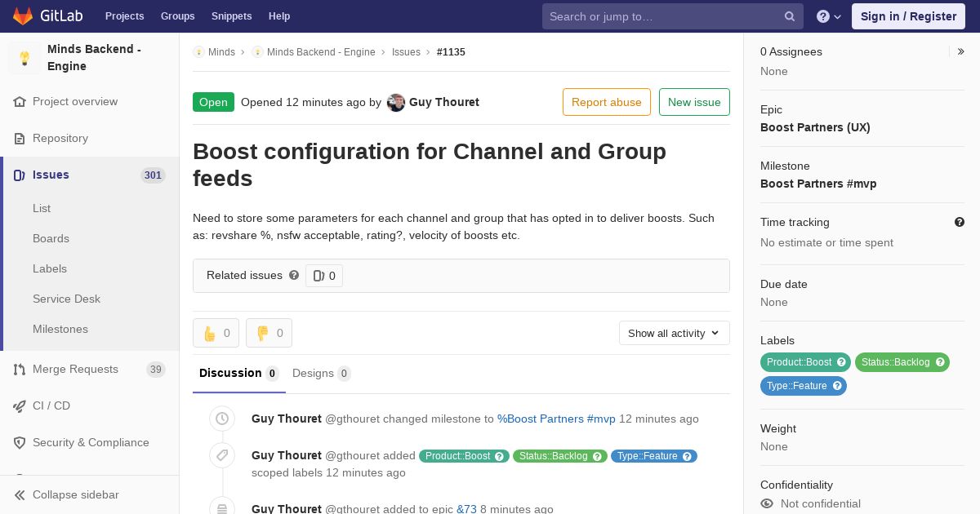Click the Merge Requests count badge 39
This screenshot has height=514, width=980.
coord(155,370)
